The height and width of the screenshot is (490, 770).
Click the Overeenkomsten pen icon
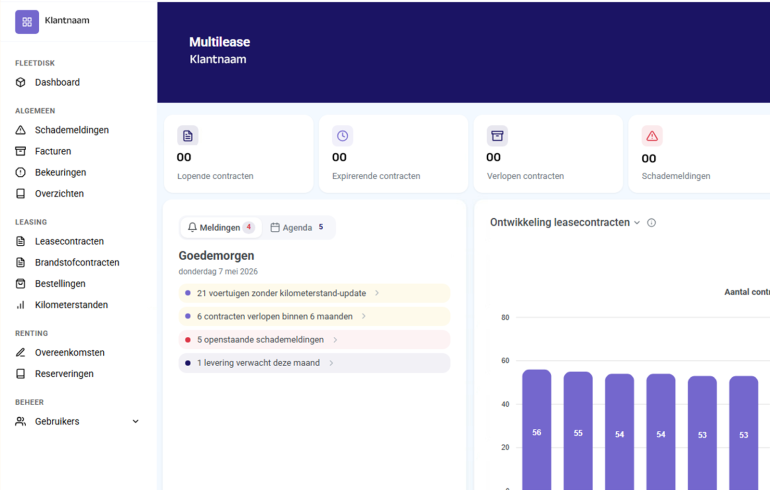[21, 352]
